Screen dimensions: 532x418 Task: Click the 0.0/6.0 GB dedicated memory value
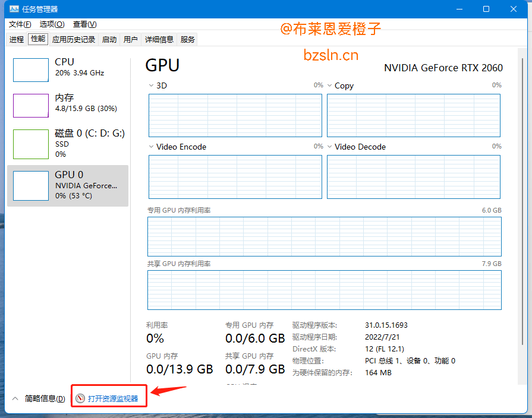pyautogui.click(x=255, y=338)
